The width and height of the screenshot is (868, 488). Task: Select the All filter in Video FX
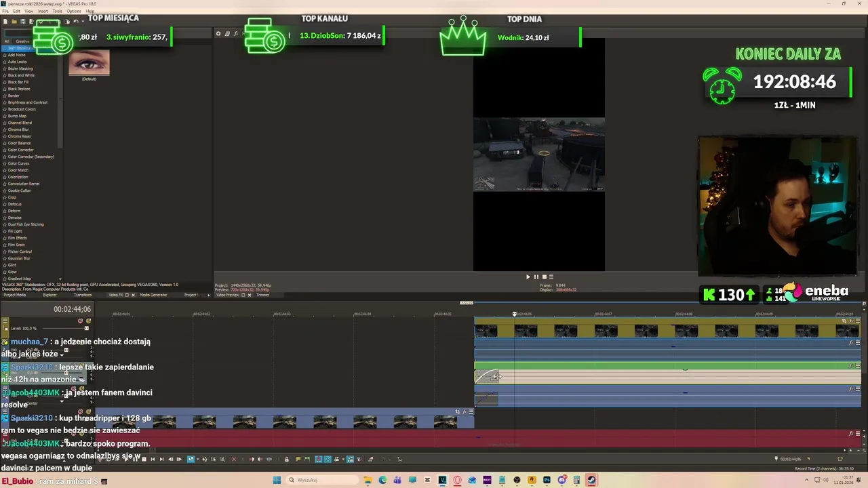[7, 41]
